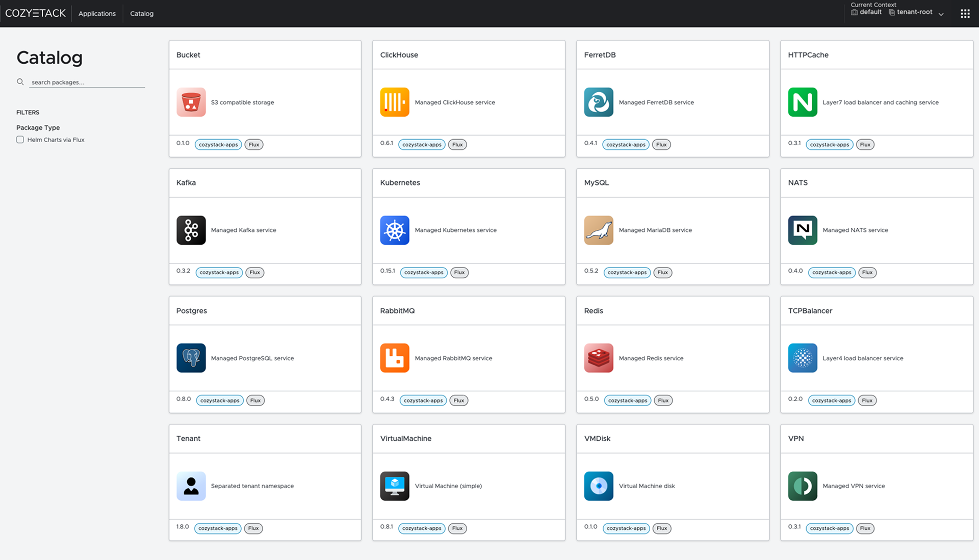
Task: Click the search magnifier icon
Action: click(20, 82)
